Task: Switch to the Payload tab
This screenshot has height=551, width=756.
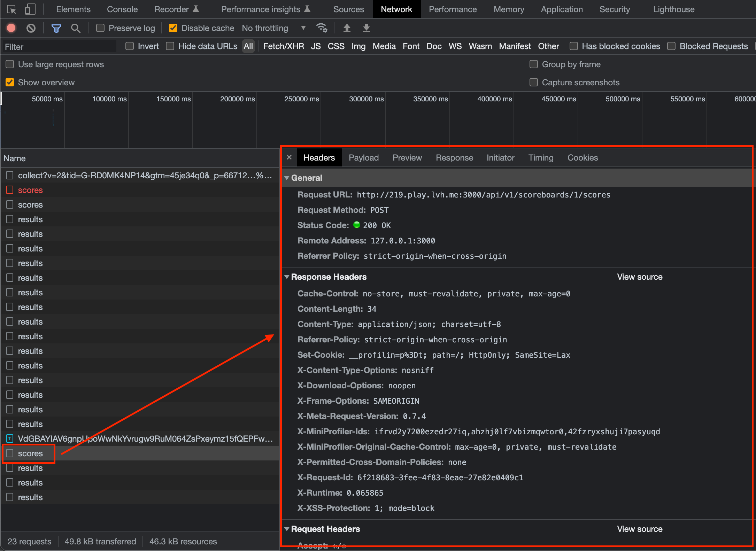Action: [x=363, y=157]
